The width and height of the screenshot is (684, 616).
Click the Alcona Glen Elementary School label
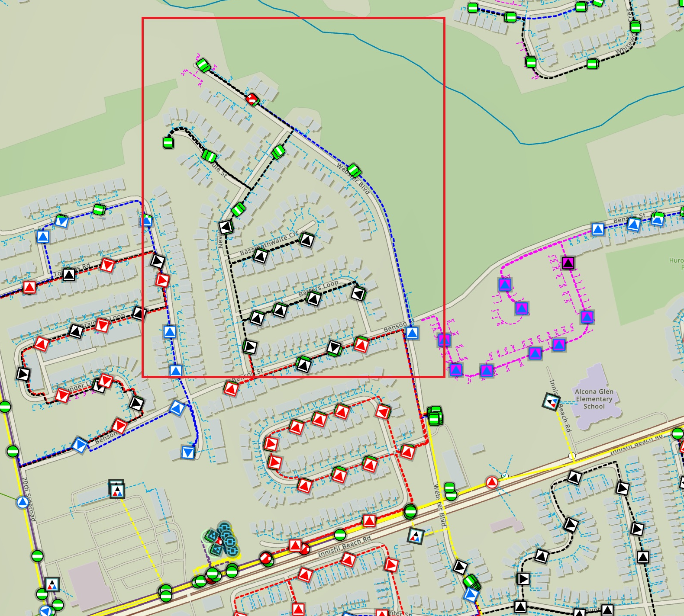(594, 399)
